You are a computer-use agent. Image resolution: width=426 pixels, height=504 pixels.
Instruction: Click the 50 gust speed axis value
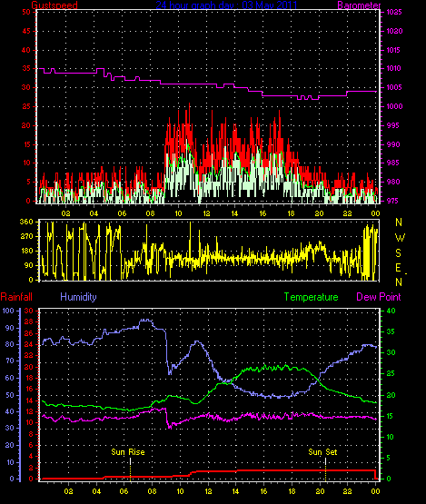pos(26,12)
